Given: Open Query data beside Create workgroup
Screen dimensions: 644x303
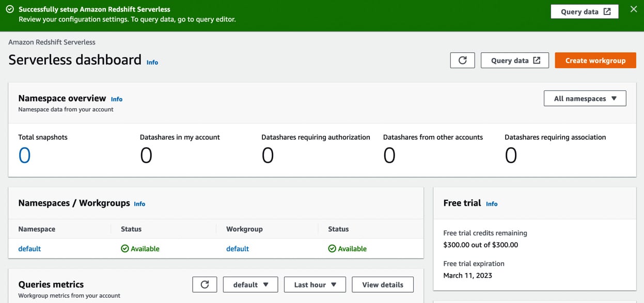Looking at the screenshot, I should pyautogui.click(x=515, y=60).
